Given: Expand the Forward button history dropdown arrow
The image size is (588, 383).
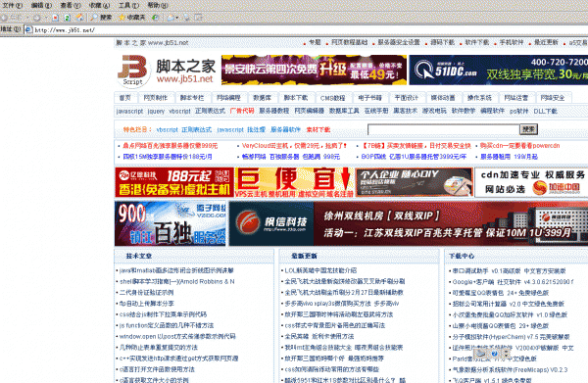Looking at the screenshot, I should coord(46,18).
